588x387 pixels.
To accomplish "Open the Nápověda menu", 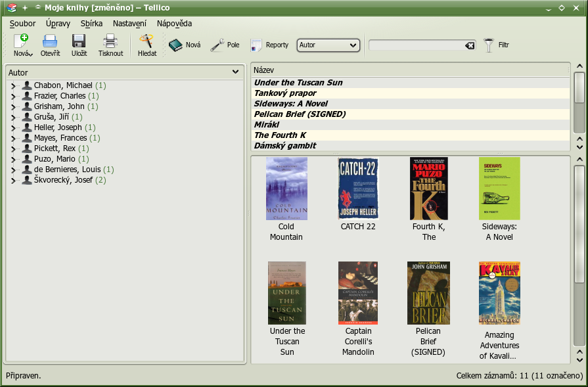I will [x=174, y=24].
